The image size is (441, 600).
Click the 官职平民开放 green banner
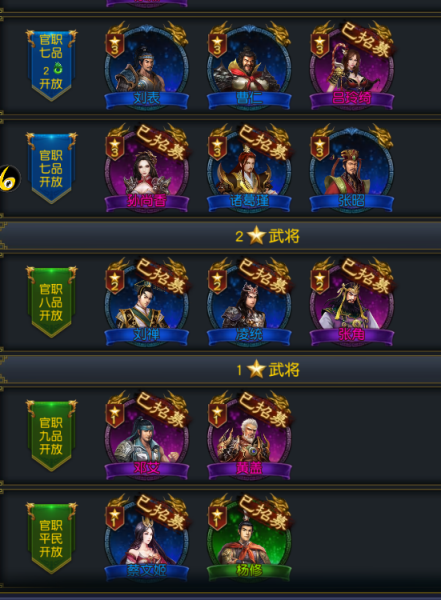pyautogui.click(x=51, y=538)
